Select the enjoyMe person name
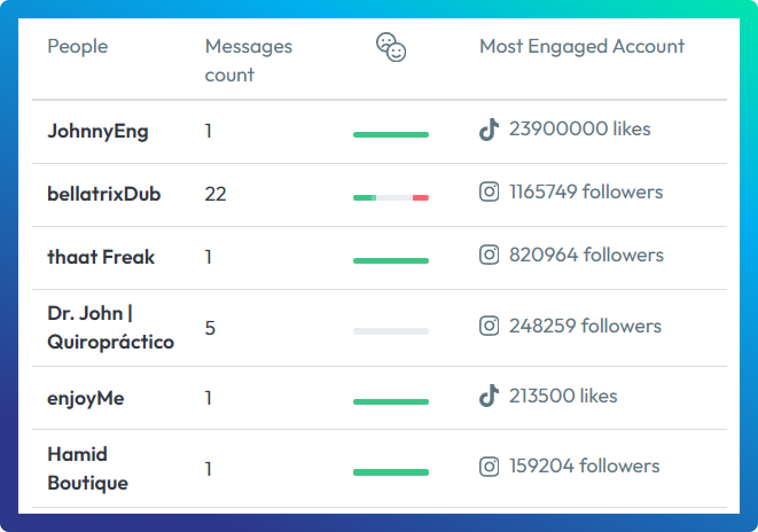This screenshot has height=532, width=758. tap(85, 398)
